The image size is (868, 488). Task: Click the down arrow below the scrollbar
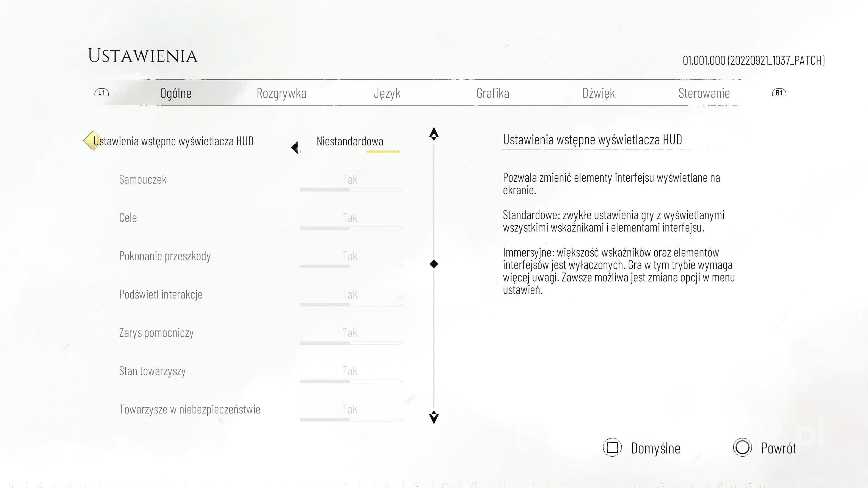pos(434,417)
